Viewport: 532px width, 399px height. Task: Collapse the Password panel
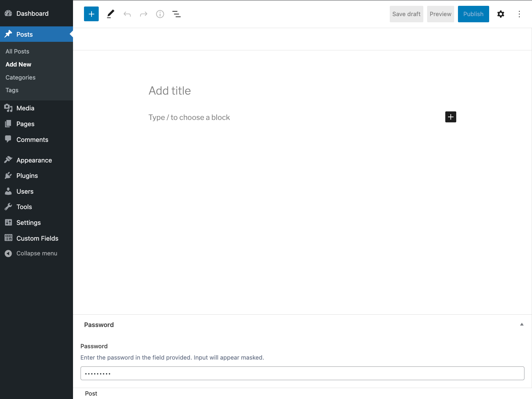tap(522, 324)
